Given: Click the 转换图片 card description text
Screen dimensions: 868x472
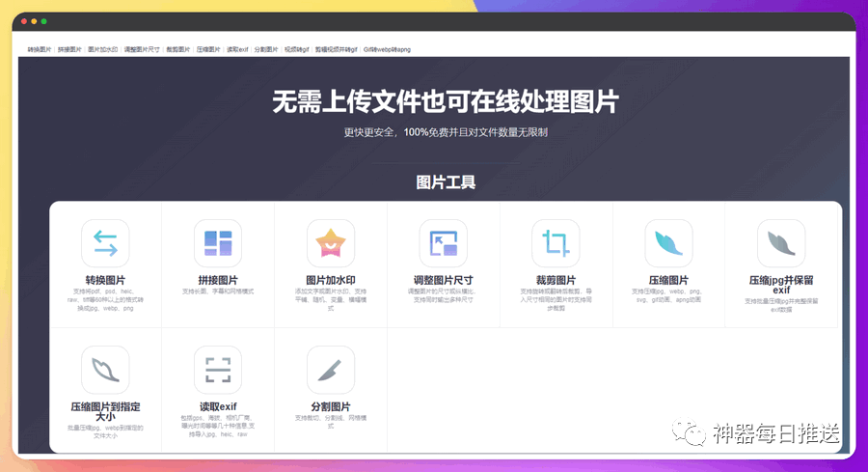Looking at the screenshot, I should (105, 300).
